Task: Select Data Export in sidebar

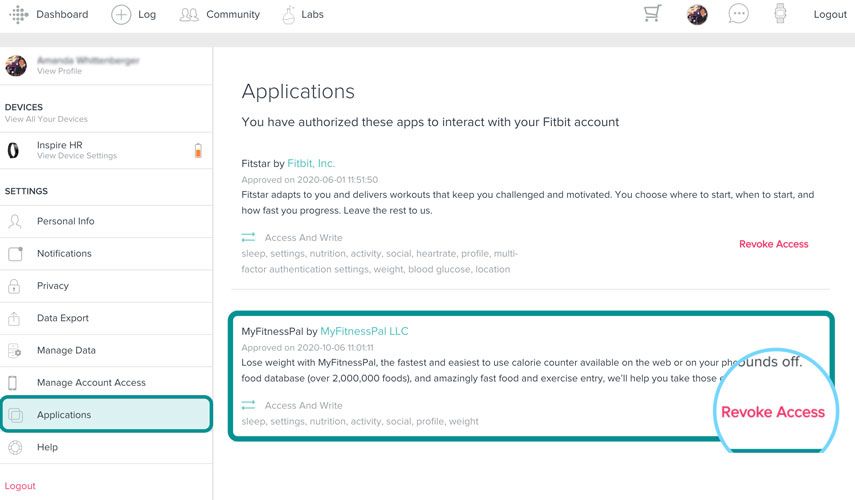Action: click(x=63, y=318)
